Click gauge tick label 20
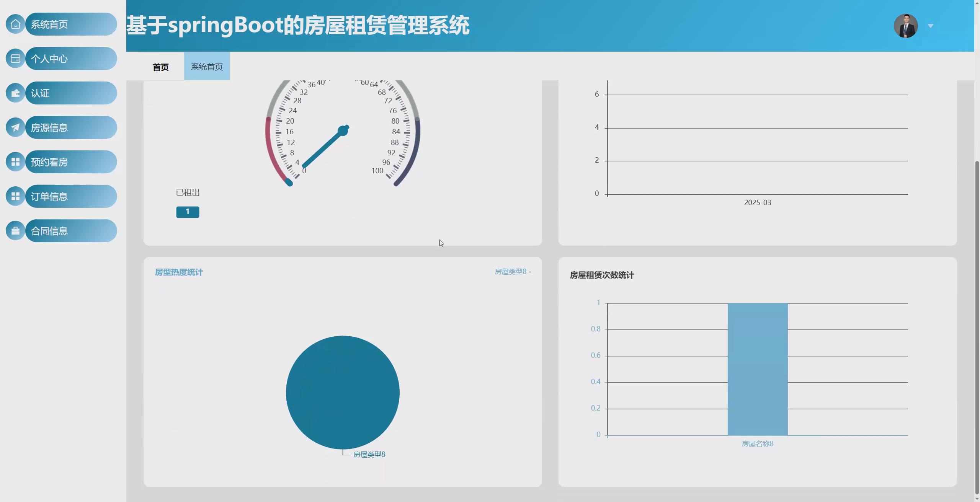980x502 pixels. coord(290,121)
